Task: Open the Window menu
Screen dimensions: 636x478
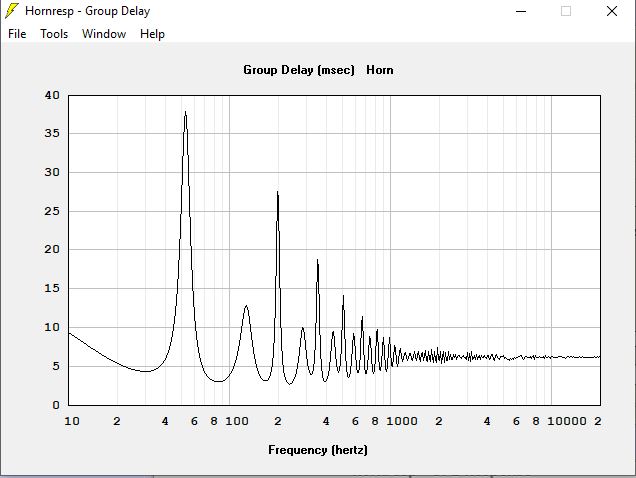Action: [x=104, y=34]
